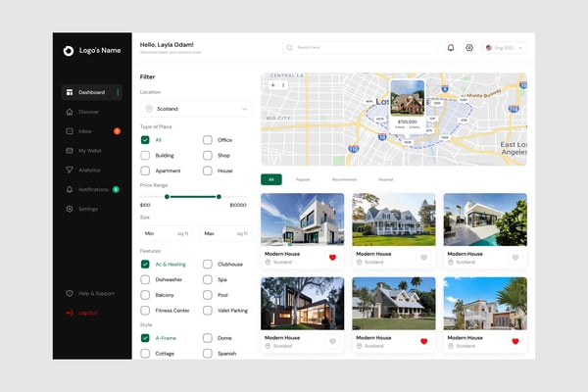The height and width of the screenshot is (392, 588).
Task: Unfavorite the bottom-right Modern House card
Action: pyautogui.click(x=515, y=341)
